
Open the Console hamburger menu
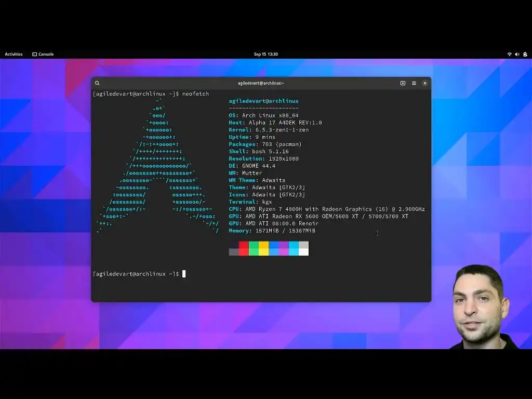tap(414, 83)
